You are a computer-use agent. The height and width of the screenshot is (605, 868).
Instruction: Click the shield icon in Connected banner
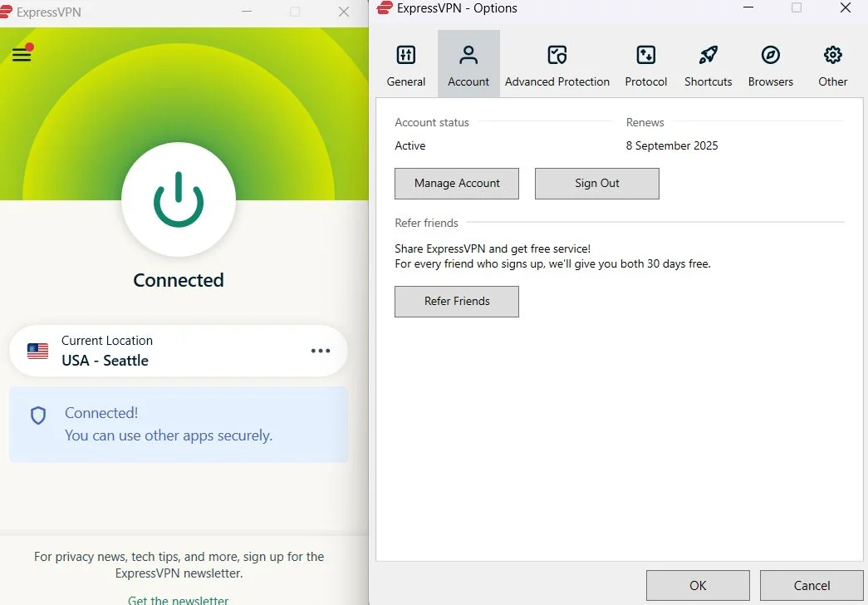(38, 416)
